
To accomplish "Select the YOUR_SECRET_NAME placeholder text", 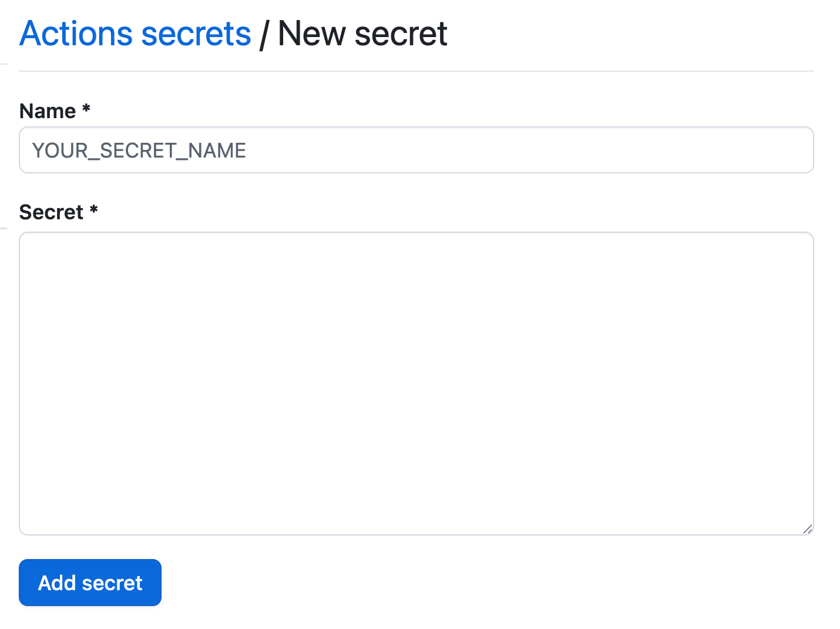I will (139, 150).
